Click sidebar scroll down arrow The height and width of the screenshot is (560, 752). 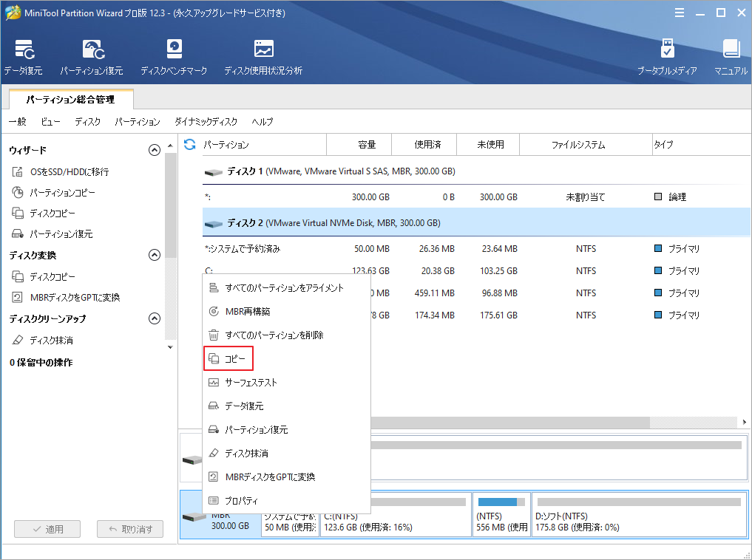point(170,346)
